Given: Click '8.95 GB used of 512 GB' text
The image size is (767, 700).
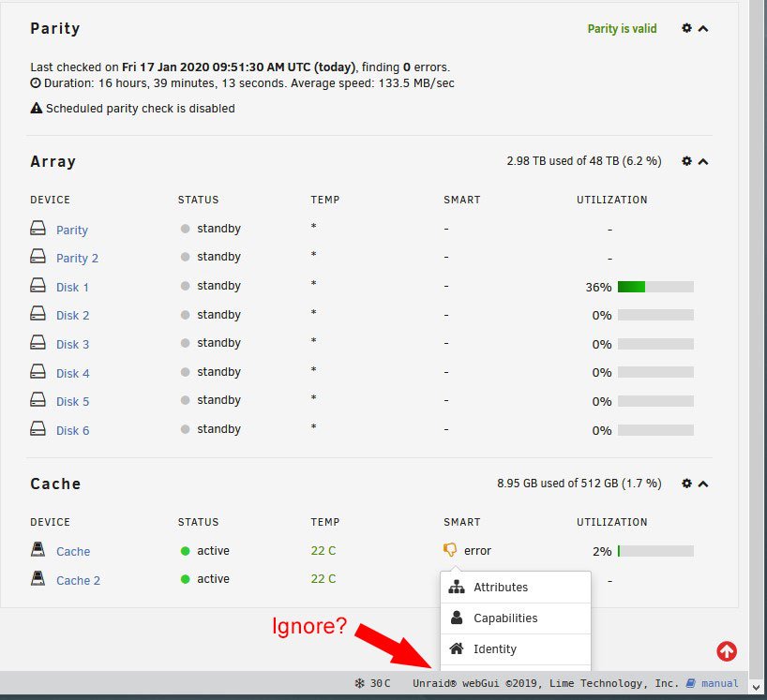Looking at the screenshot, I should 579,483.
